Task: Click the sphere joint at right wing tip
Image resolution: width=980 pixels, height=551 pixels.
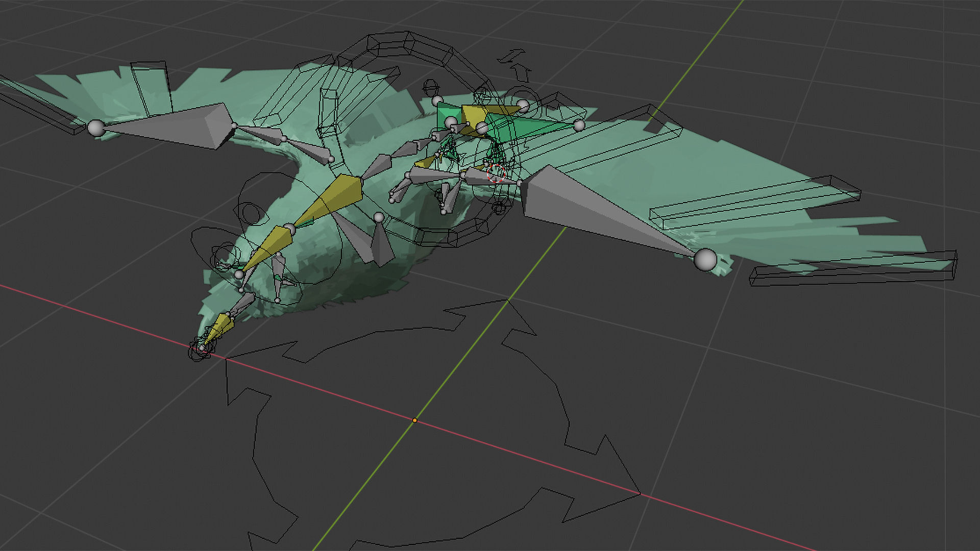Action: (705, 260)
